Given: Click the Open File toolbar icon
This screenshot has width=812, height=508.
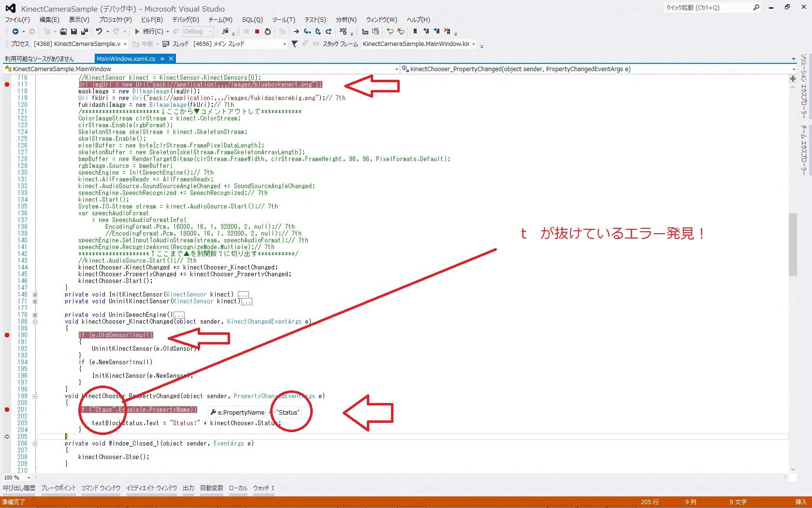Looking at the screenshot, I should (63, 31).
